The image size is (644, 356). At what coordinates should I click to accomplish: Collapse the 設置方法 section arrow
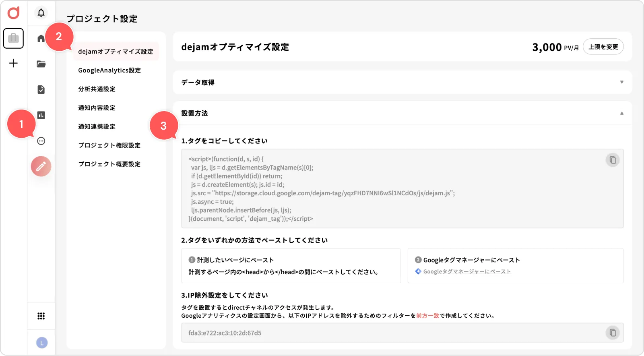(622, 113)
